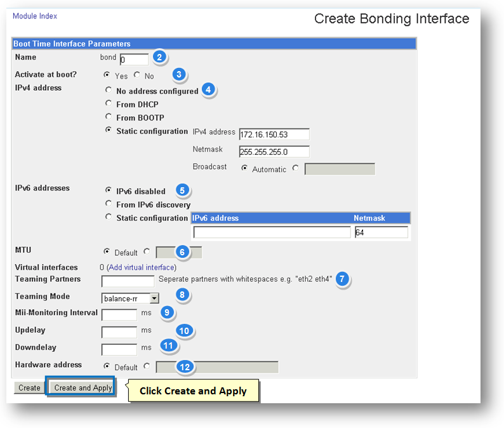This screenshot has width=504, height=428.
Task: Select From IPv6 discovery option
Action: click(x=109, y=204)
